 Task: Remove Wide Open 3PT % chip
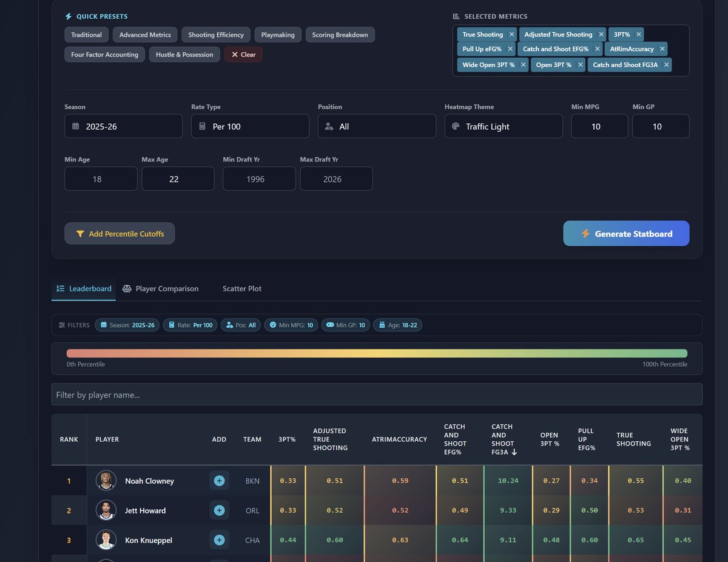[x=524, y=65]
